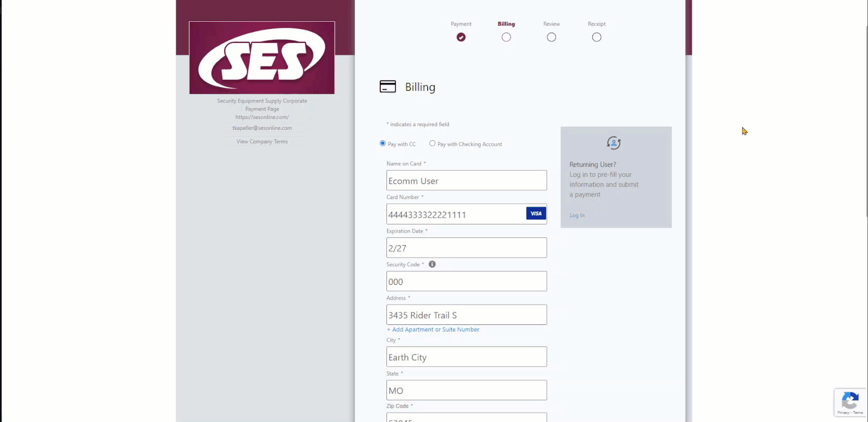
Task: Click the Log In link
Action: [x=577, y=215]
